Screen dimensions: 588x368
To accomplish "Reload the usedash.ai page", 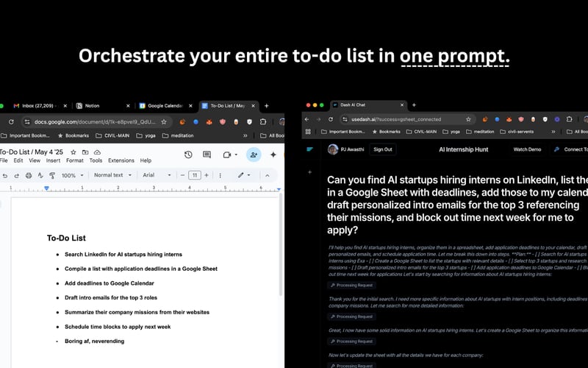I will (x=330, y=119).
